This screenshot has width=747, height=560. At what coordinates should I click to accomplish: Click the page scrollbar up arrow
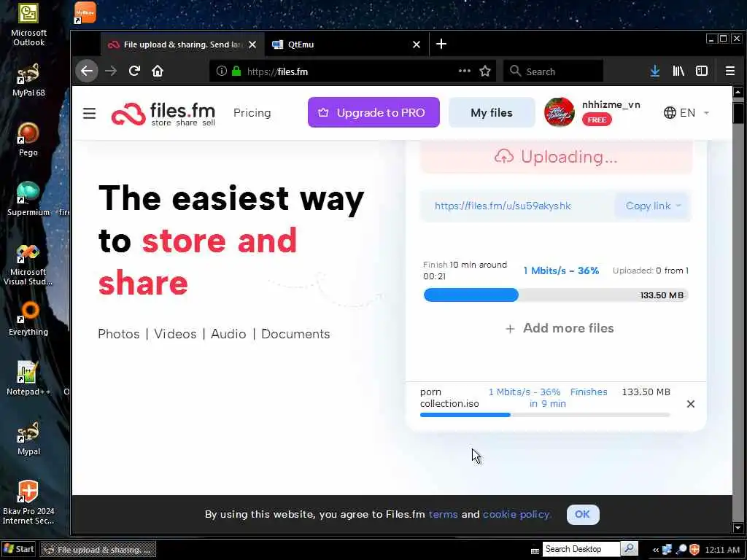(x=738, y=92)
